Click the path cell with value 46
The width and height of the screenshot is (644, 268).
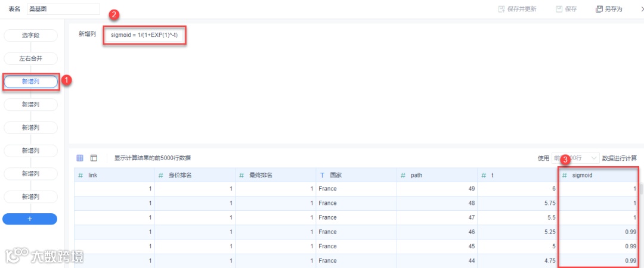[437, 232]
